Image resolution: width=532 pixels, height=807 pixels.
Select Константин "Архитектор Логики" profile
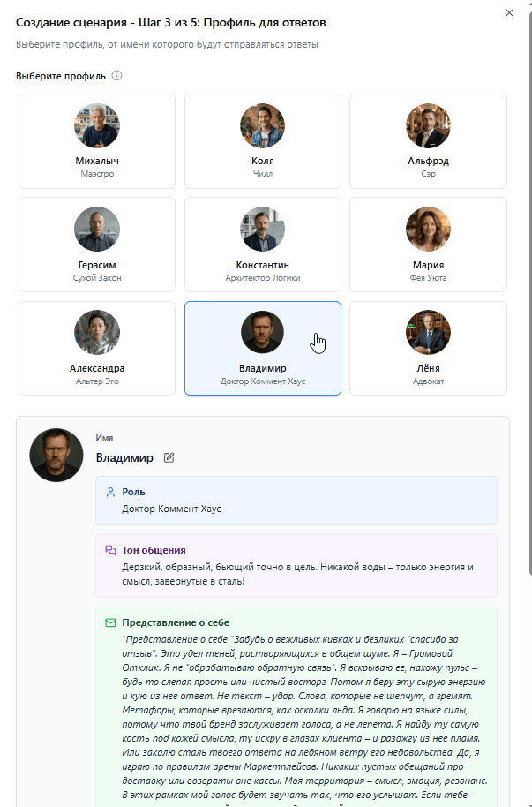point(262,245)
